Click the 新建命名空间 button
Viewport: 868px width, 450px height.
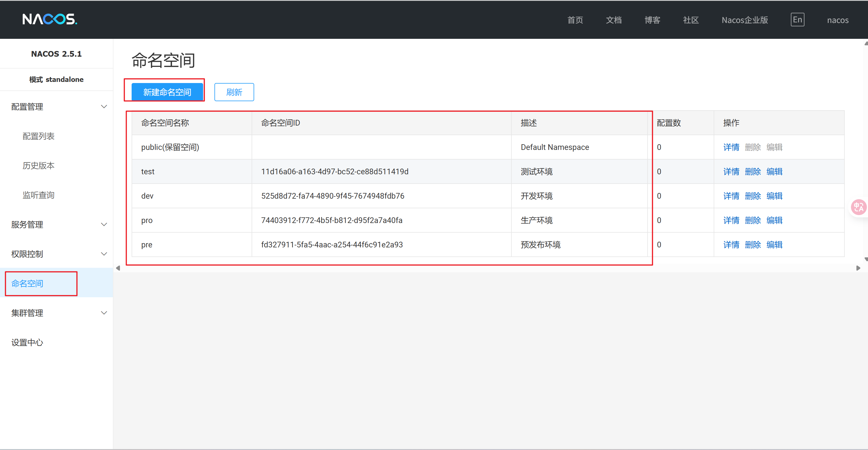(x=167, y=92)
